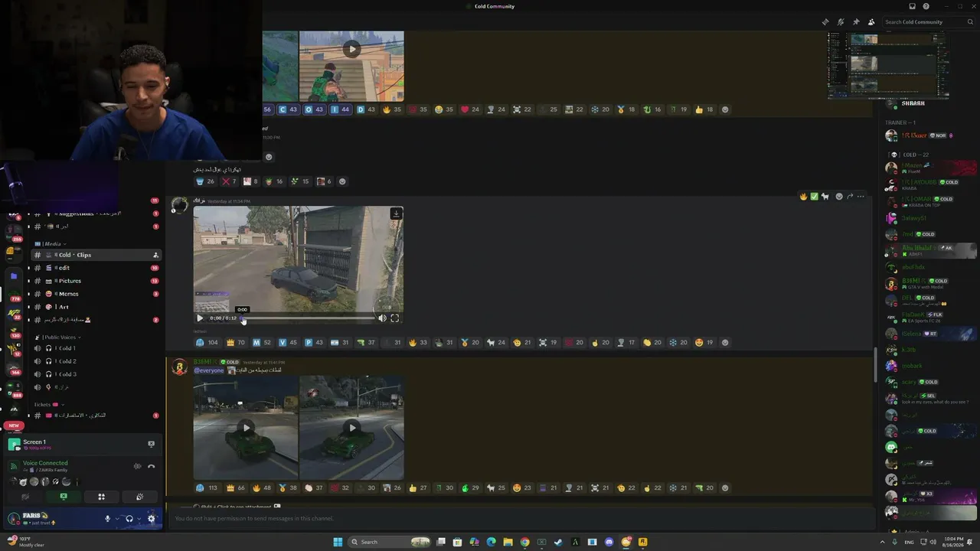Deafen using the headphones icon
Viewport: 980px width, 551px height.
(129, 519)
